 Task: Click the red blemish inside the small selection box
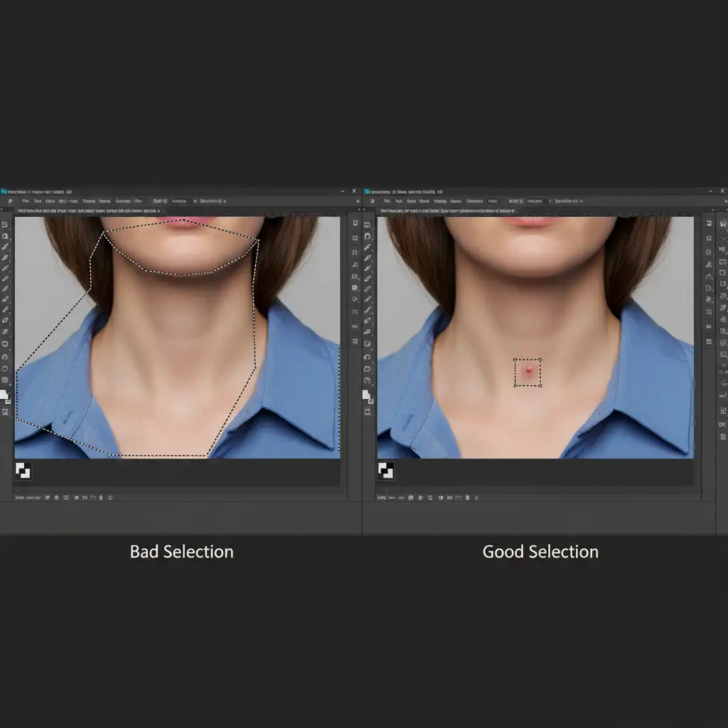pos(528,371)
